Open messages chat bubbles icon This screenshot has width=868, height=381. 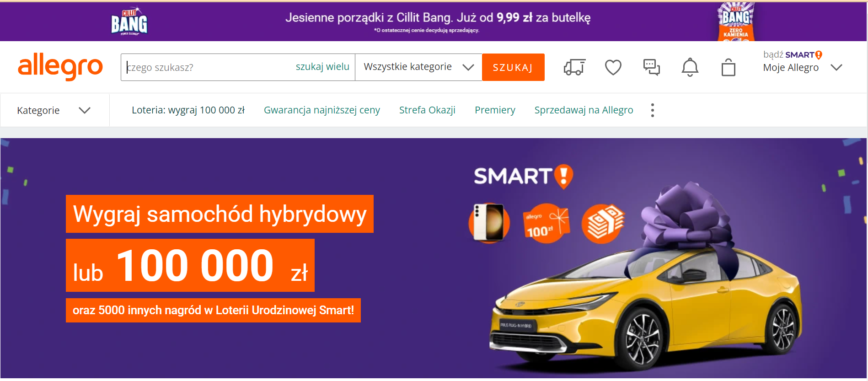pos(651,67)
